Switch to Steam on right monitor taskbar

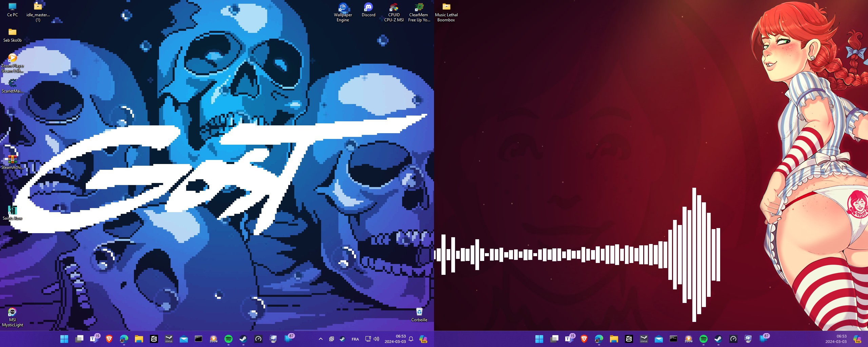(x=718, y=339)
